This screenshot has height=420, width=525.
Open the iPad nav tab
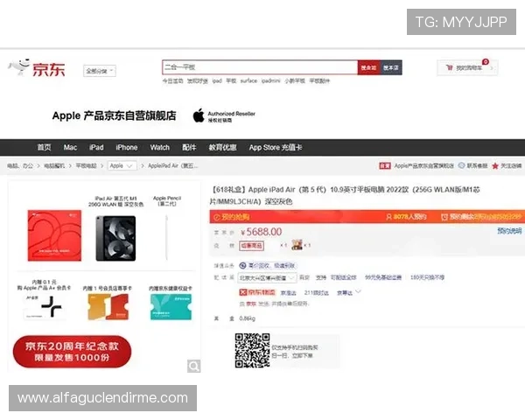click(96, 147)
